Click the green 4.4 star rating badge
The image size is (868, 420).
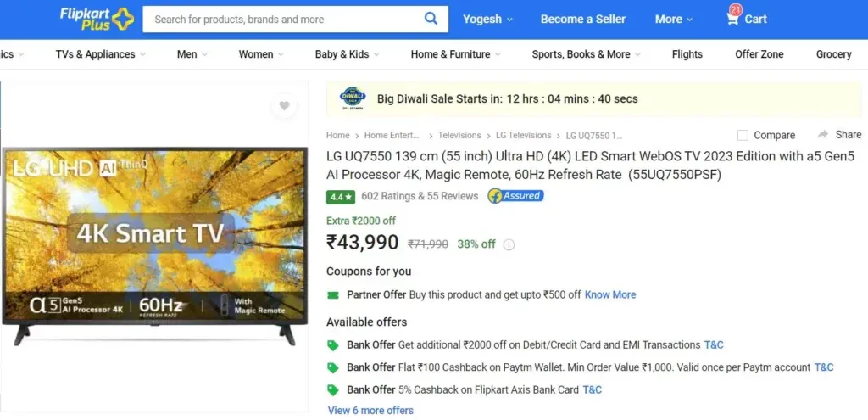(341, 197)
